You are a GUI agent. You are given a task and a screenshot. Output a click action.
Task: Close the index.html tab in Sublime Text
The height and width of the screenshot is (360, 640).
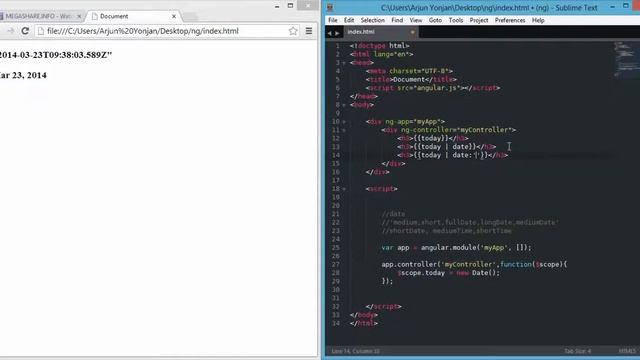click(x=412, y=32)
